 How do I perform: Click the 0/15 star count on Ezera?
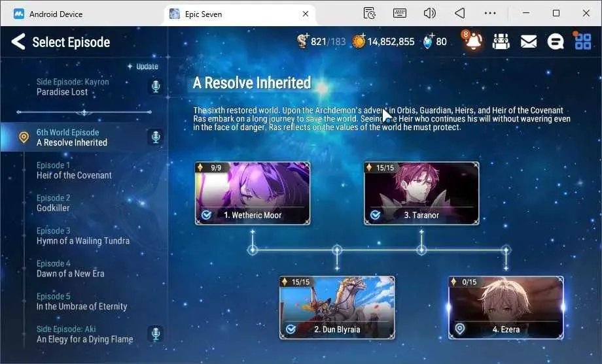tap(469, 282)
